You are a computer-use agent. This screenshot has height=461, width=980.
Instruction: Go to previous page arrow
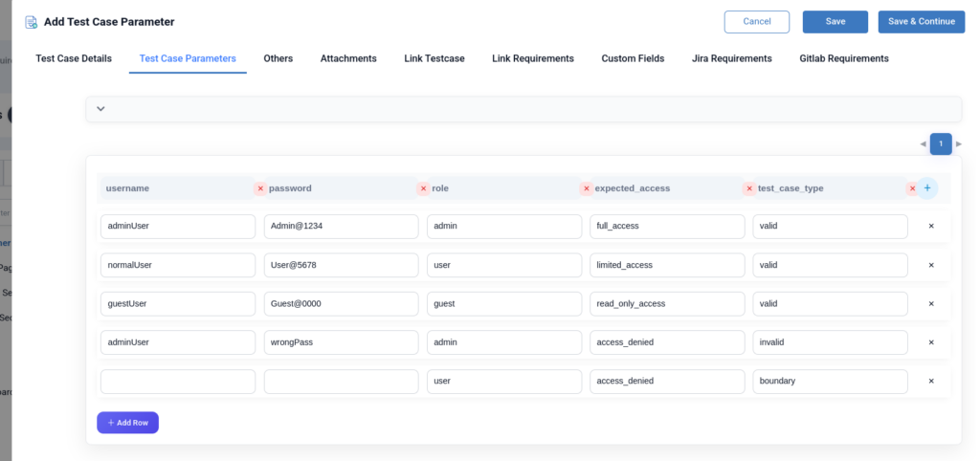923,144
